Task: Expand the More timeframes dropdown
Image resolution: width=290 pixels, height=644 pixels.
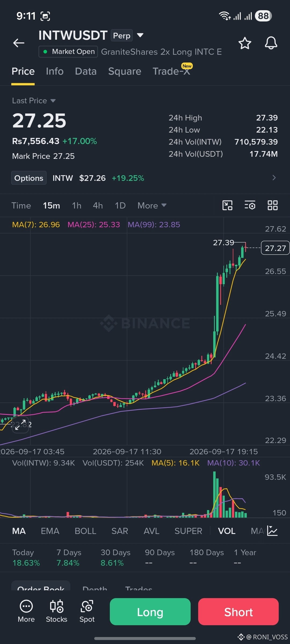Action: pos(152,206)
